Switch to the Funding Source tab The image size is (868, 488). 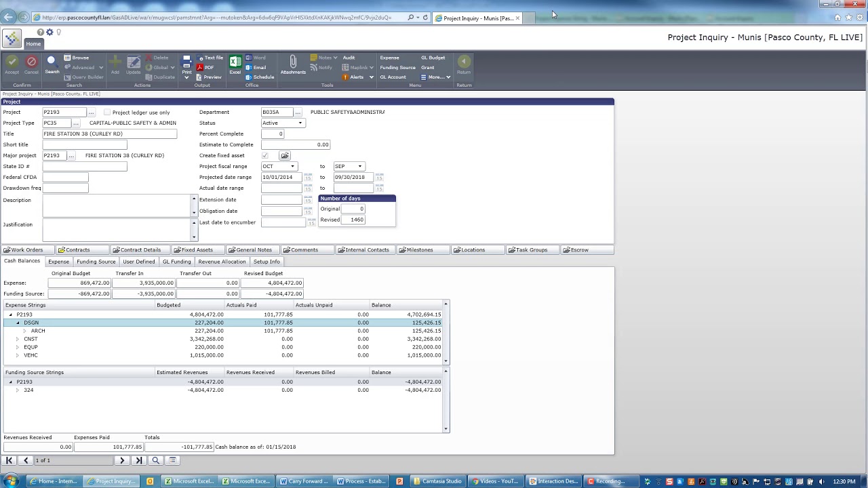[96, 262]
